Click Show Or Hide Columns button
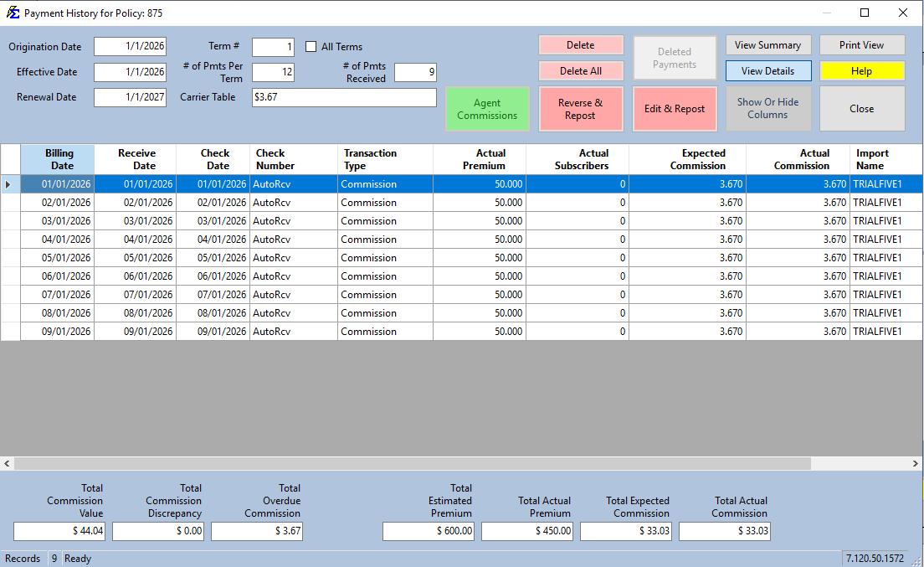 pyautogui.click(x=767, y=109)
